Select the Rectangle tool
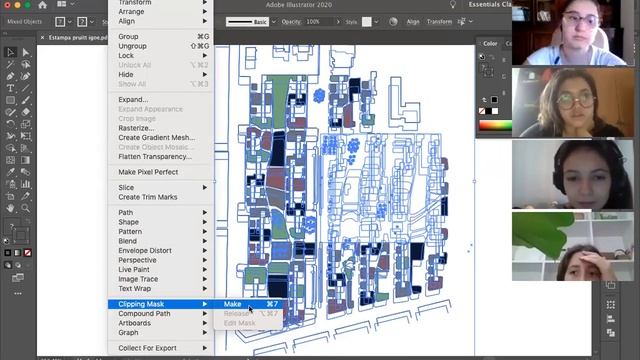Image resolution: width=640 pixels, height=360 pixels. 10,100
